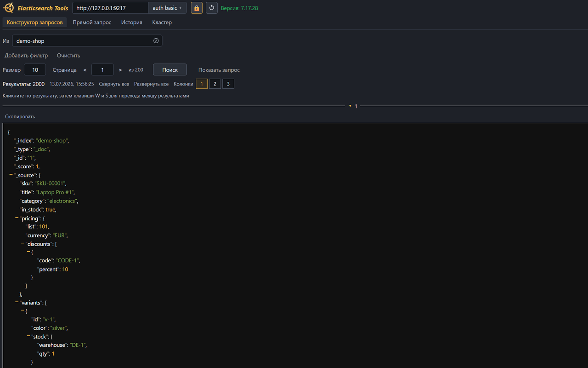Image resolution: width=588 pixels, height=368 pixels.
Task: Click Показать запрос
Action: (x=219, y=70)
